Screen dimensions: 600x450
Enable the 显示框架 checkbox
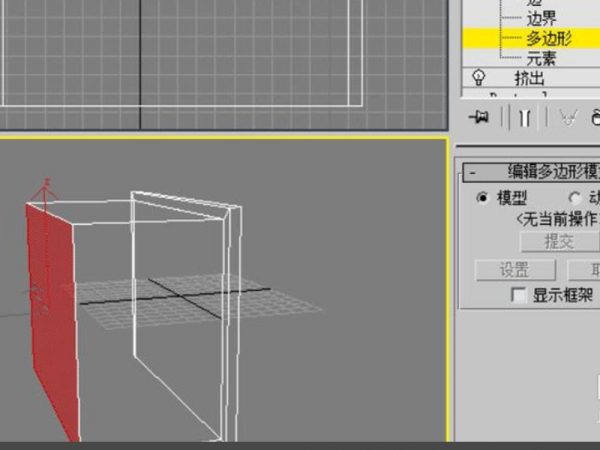pos(518,295)
